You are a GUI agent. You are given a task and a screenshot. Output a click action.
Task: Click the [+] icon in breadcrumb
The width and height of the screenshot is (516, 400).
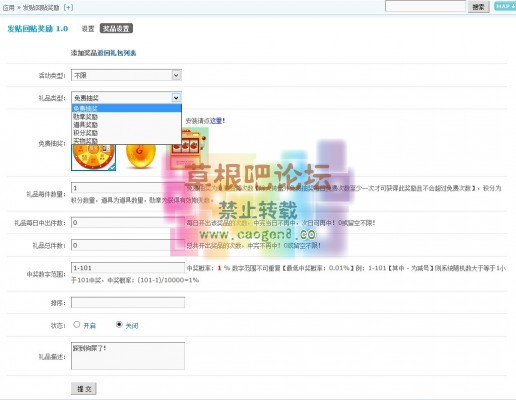(x=68, y=7)
